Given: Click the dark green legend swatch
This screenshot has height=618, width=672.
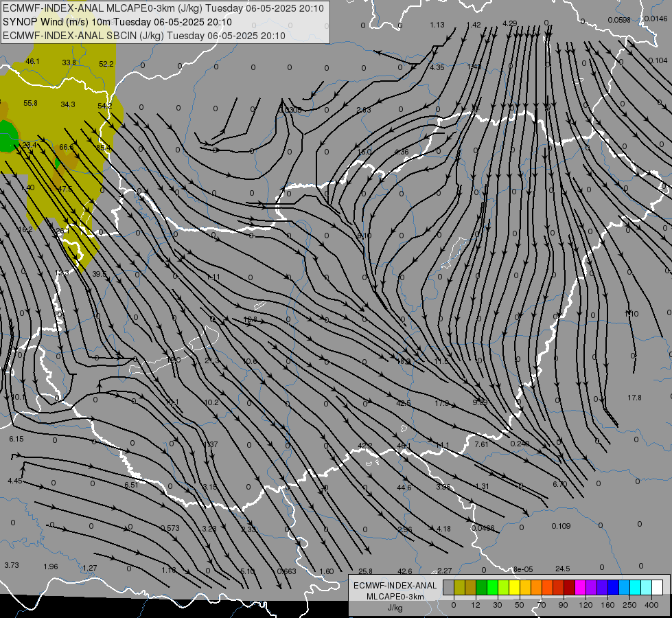Looking at the screenshot, I should point(481,587).
